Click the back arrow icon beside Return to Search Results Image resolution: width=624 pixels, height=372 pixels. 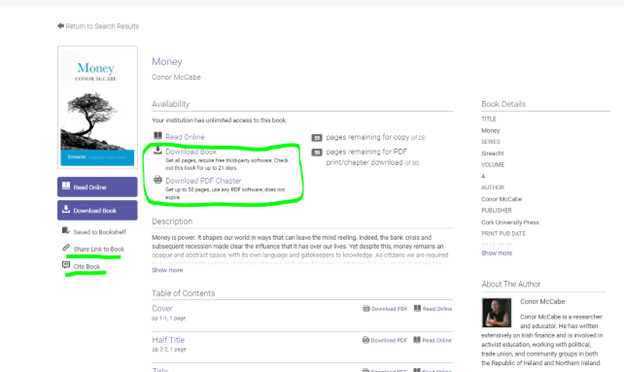pyautogui.click(x=60, y=26)
